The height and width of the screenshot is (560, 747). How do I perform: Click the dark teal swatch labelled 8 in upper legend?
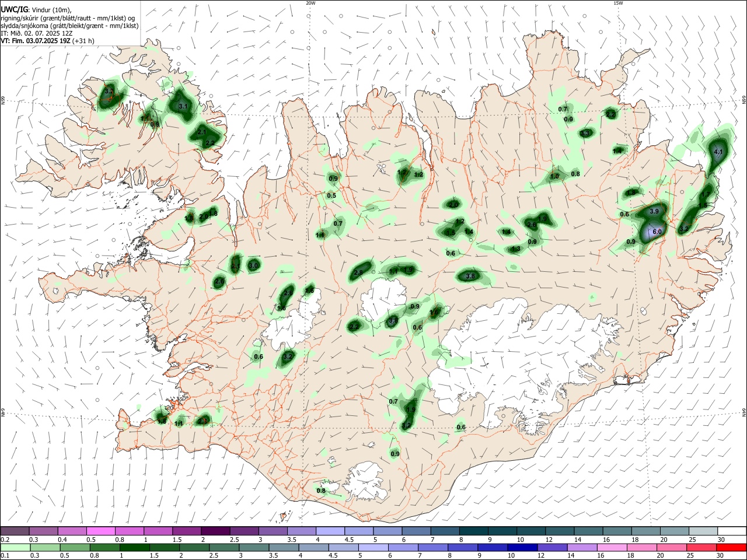(473, 531)
